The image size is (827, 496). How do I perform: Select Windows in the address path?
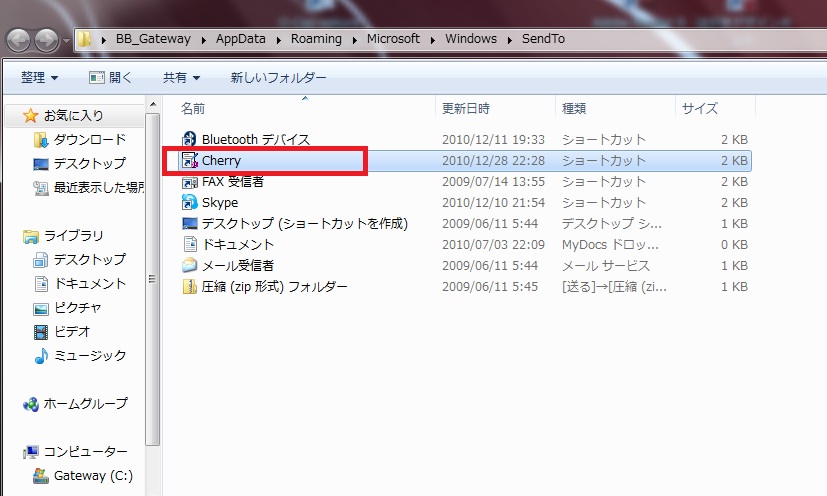click(x=471, y=39)
